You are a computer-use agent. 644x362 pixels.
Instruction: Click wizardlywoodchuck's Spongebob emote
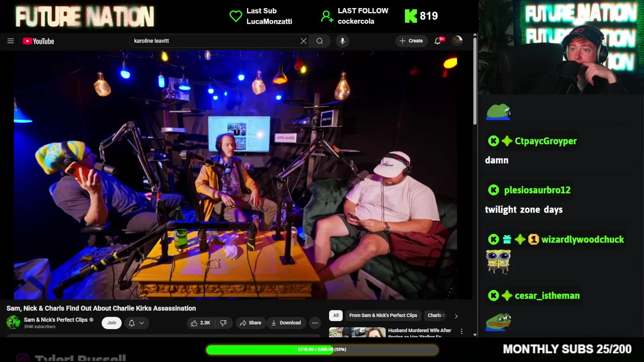(498, 262)
